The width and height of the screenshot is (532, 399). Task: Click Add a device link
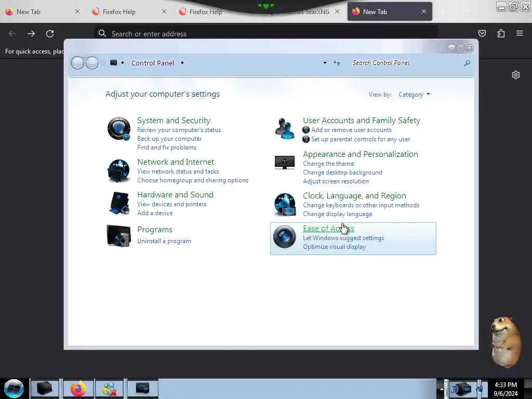click(x=155, y=212)
